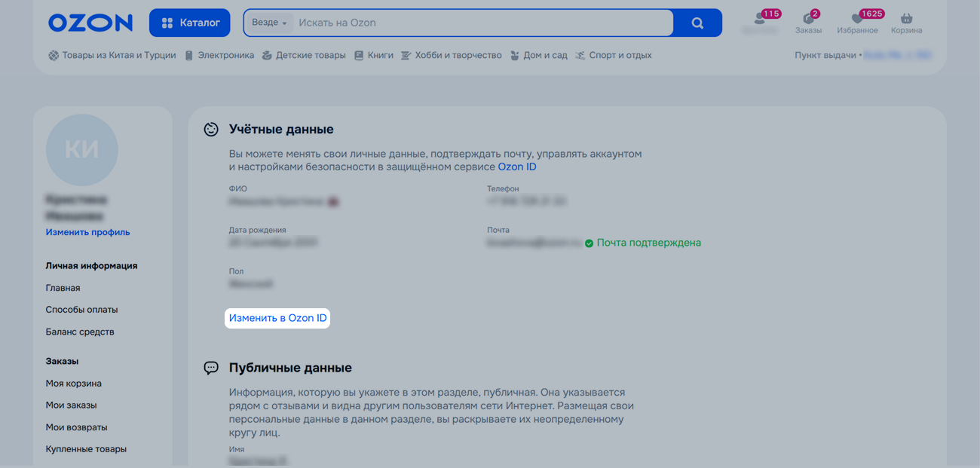980x468 pixels.
Task: Click the Искать на Ozon search field
Action: 482,23
